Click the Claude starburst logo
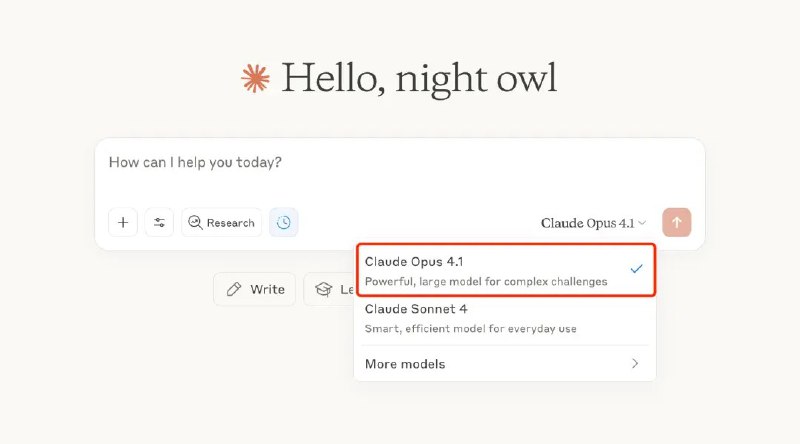The width and height of the screenshot is (800, 444). pos(256,78)
